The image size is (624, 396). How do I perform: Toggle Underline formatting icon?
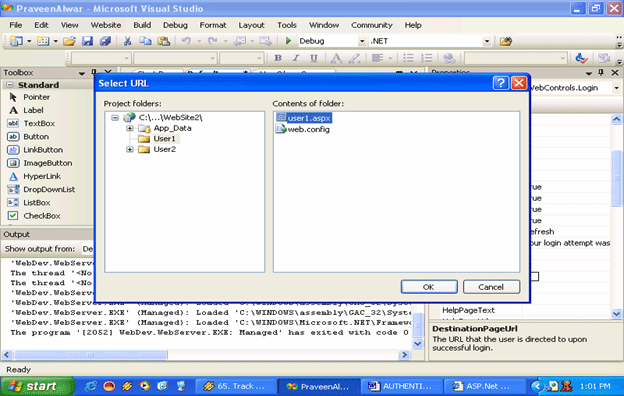pyautogui.click(x=314, y=58)
